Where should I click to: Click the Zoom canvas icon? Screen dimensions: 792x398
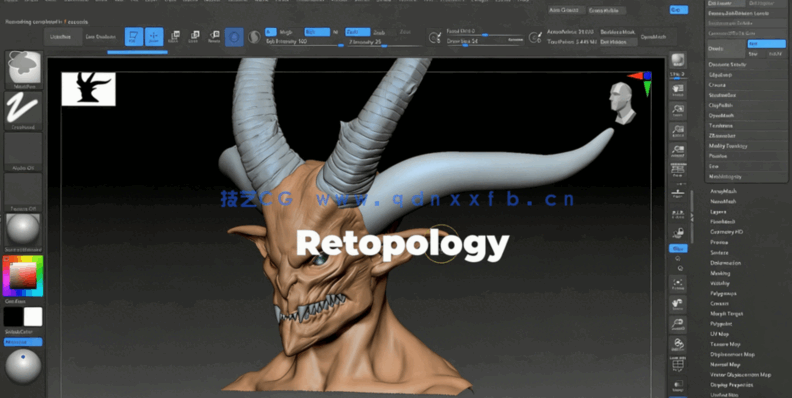point(677,111)
